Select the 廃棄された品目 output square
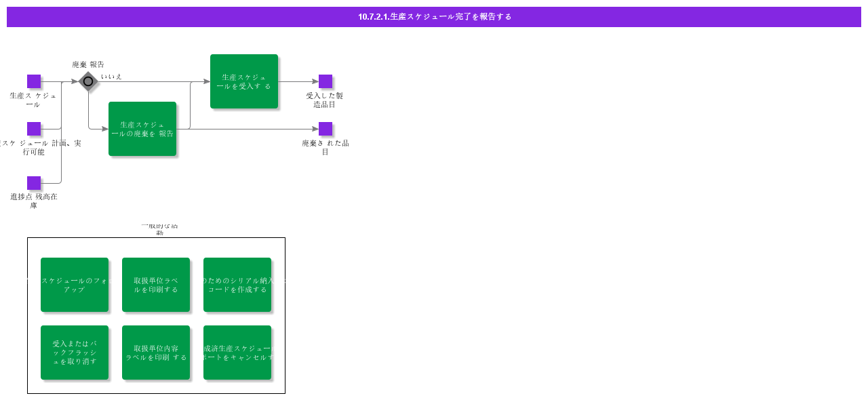Image resolution: width=868 pixels, height=400 pixels. (x=325, y=129)
